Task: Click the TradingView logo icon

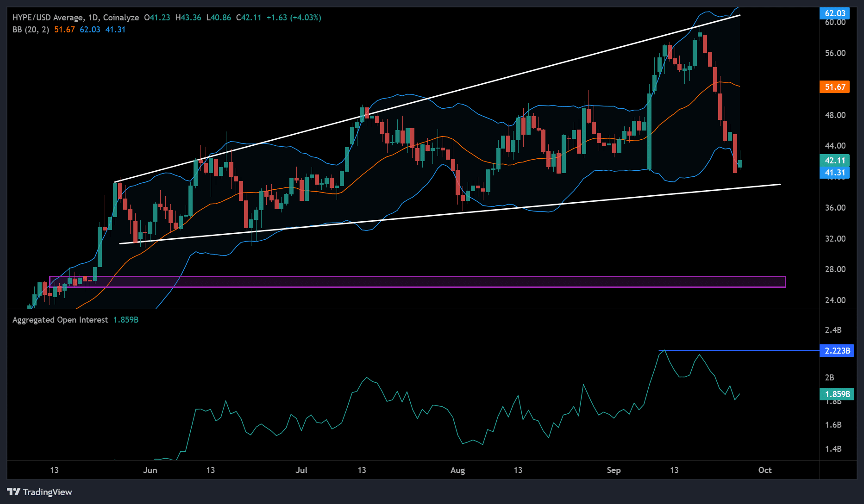Action: (14, 492)
